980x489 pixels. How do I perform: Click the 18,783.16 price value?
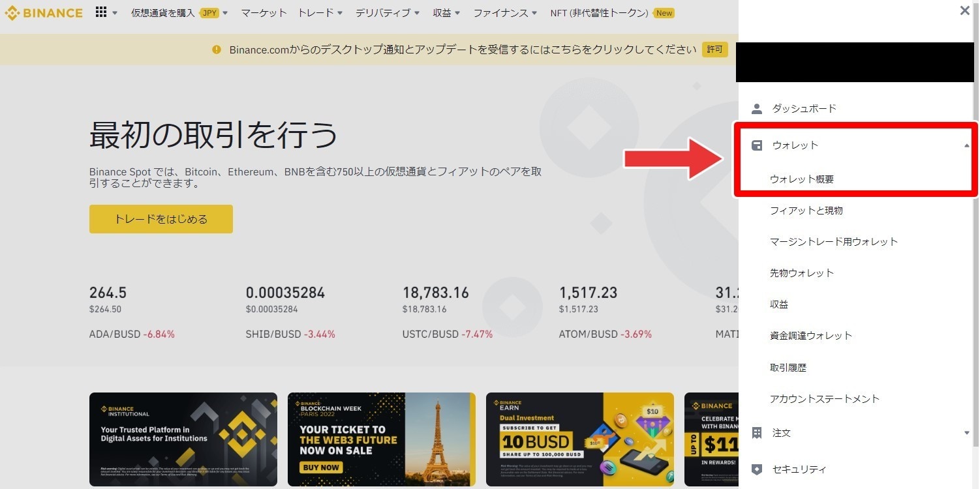coord(436,293)
